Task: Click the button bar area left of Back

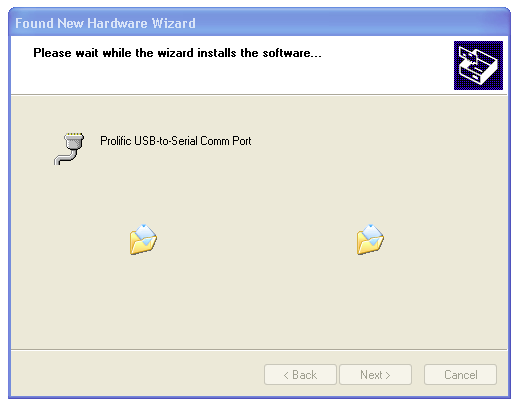Action: click(137, 375)
